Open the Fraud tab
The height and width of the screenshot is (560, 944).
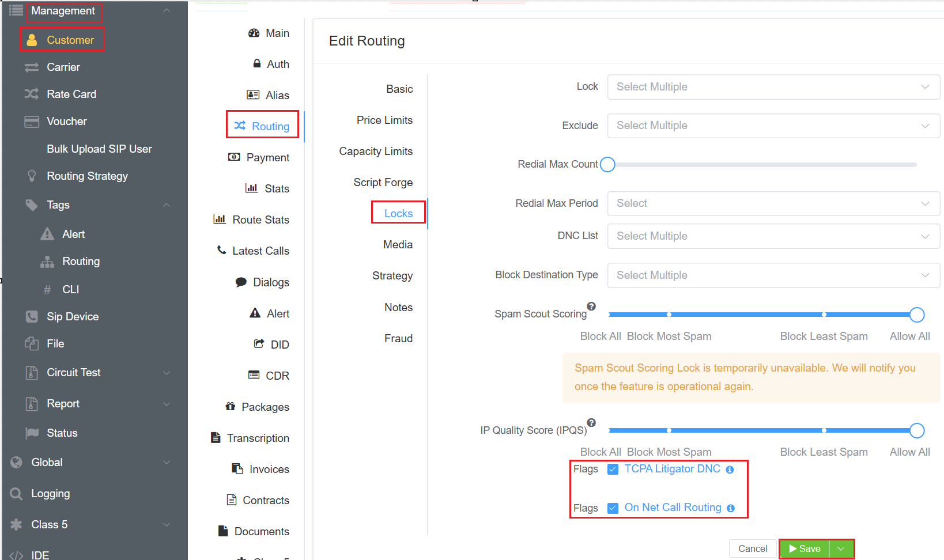point(398,338)
